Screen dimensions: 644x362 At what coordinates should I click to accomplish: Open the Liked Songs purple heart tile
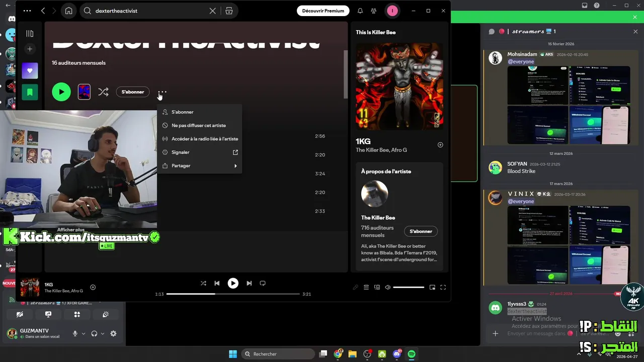click(30, 71)
